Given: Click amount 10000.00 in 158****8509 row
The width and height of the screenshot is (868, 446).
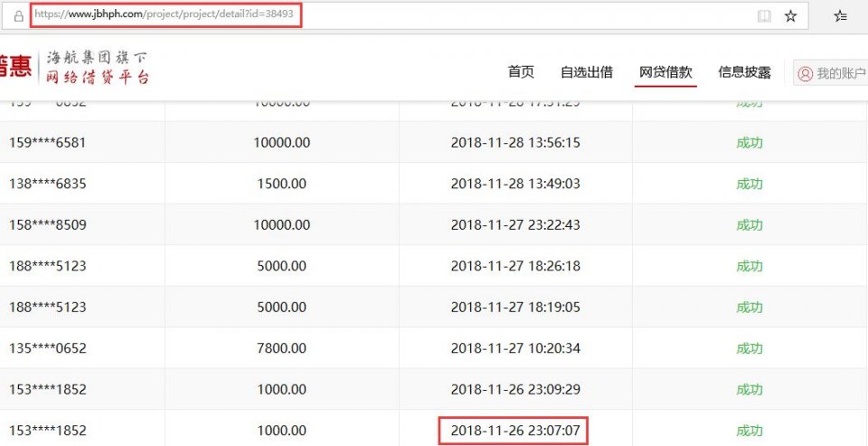Looking at the screenshot, I should coord(282,225).
